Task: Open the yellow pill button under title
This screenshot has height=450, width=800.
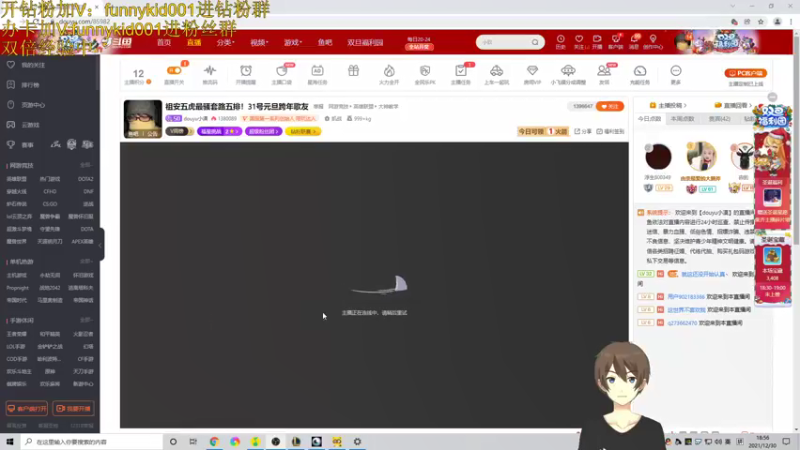Action: pos(303,132)
